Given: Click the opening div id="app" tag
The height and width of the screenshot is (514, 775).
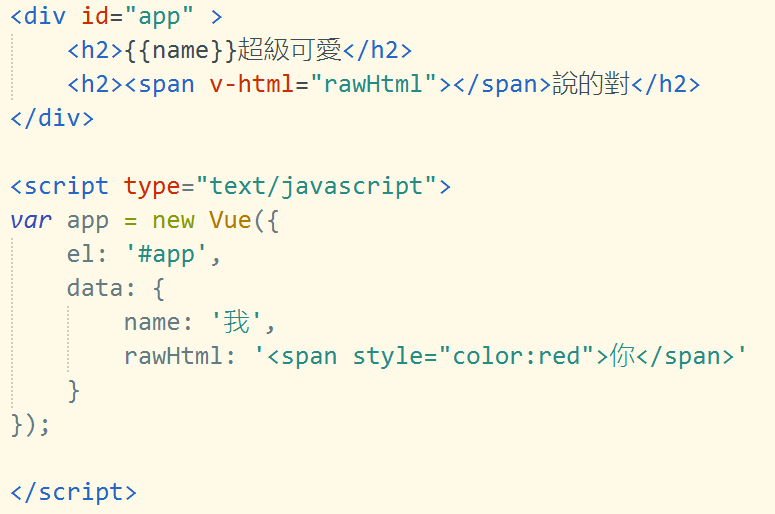Looking at the screenshot, I should pyautogui.click(x=117, y=17).
